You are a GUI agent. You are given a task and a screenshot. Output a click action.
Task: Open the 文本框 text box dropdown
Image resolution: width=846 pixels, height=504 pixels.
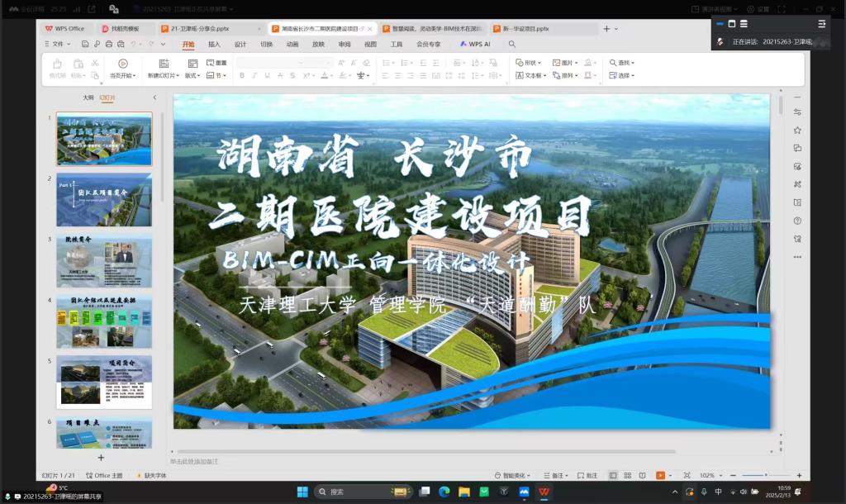(531, 75)
